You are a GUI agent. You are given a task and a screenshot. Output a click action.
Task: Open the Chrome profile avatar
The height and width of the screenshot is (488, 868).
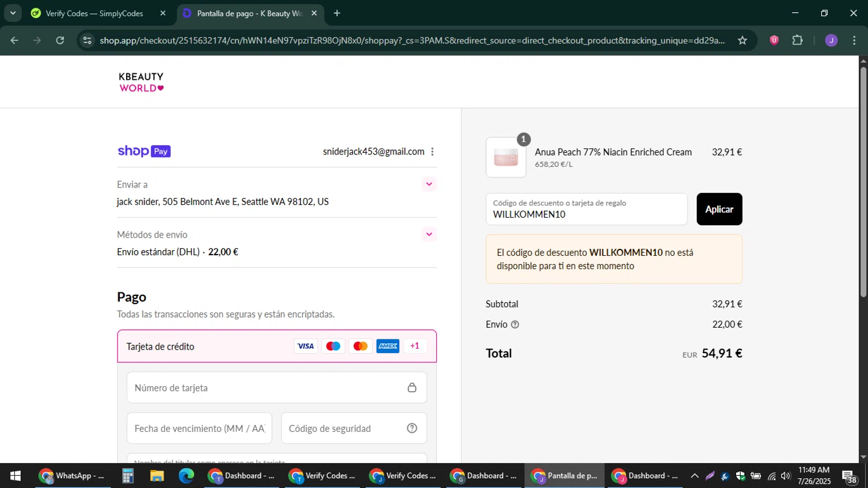[832, 41]
